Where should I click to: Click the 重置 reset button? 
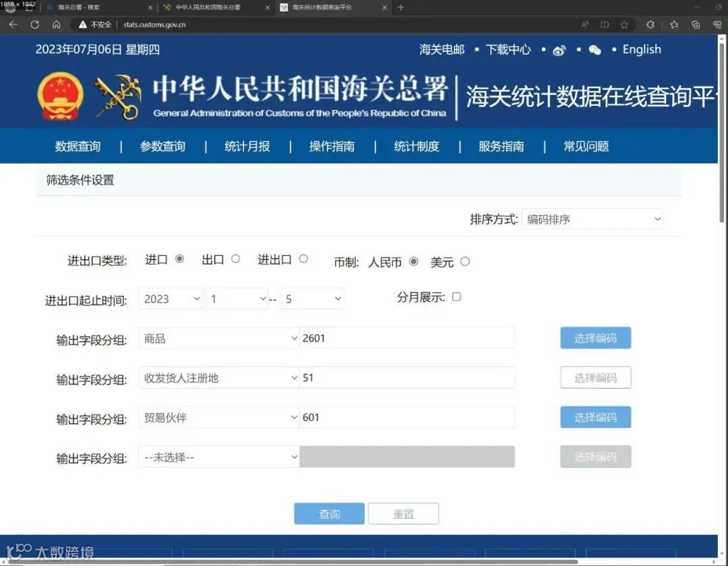[x=404, y=513]
